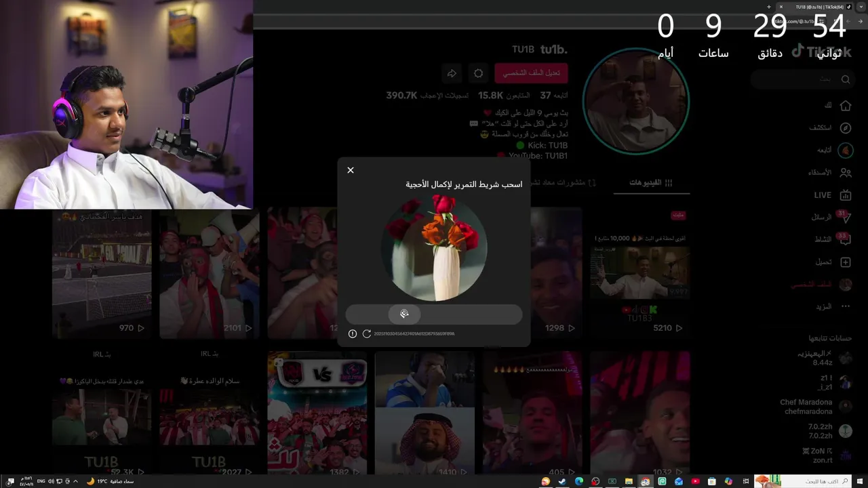Click the captcha slider handle
The height and width of the screenshot is (488, 868).
pos(404,314)
